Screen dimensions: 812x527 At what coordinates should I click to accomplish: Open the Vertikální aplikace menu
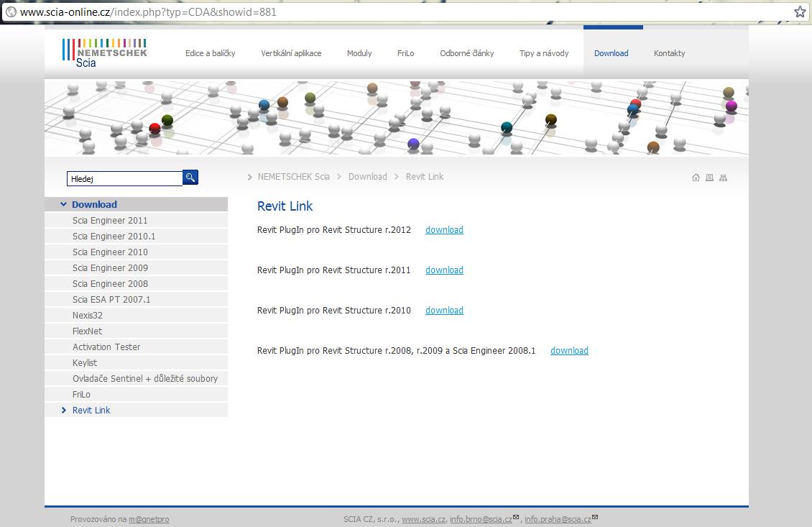coord(291,53)
